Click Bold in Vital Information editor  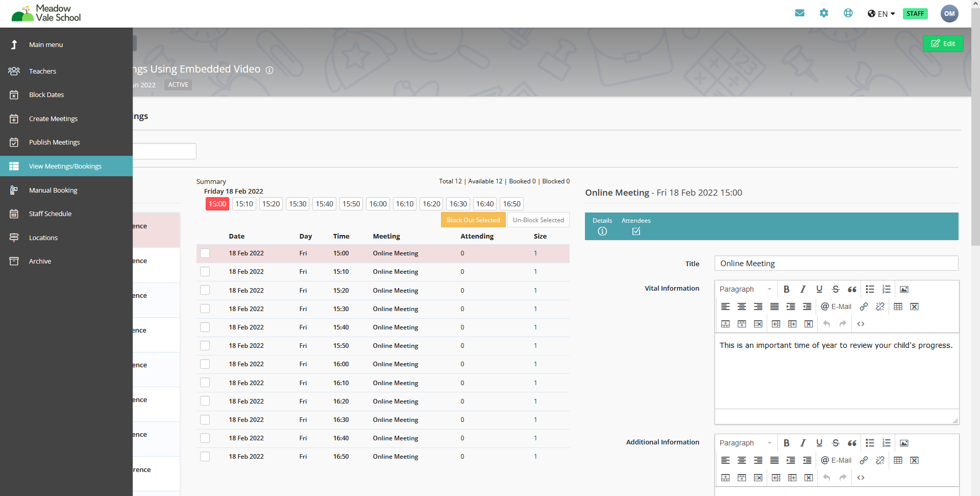[787, 289]
